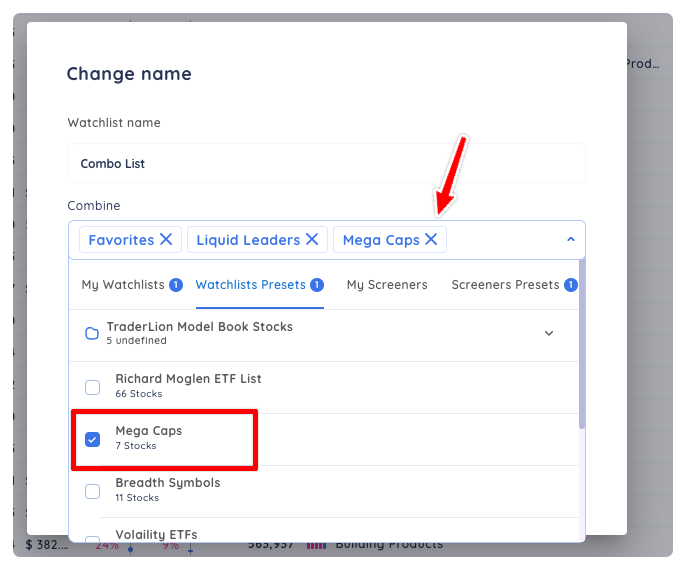Remove the Favorites chip
The height and width of the screenshot is (570, 686).
(x=166, y=239)
